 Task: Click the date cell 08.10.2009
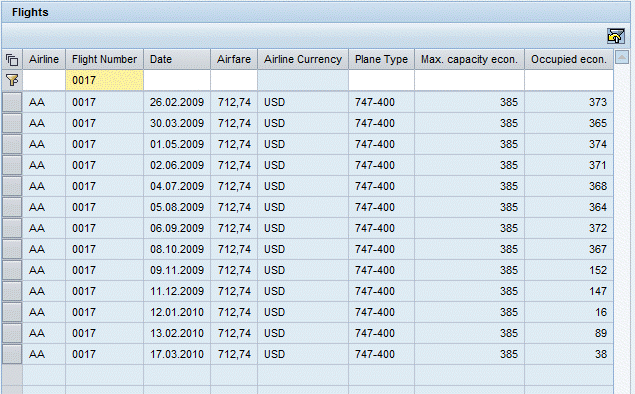coord(177,249)
